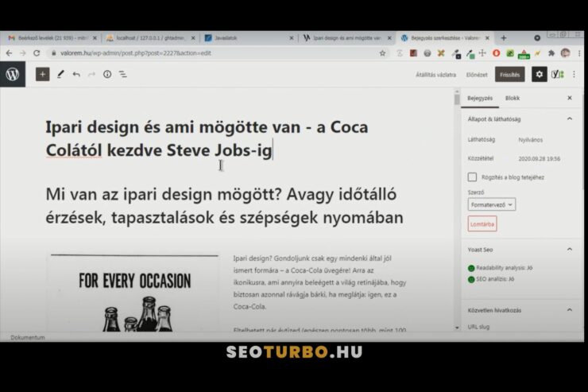Collapse the Közvetlen hivatkozás panel

click(x=570, y=310)
